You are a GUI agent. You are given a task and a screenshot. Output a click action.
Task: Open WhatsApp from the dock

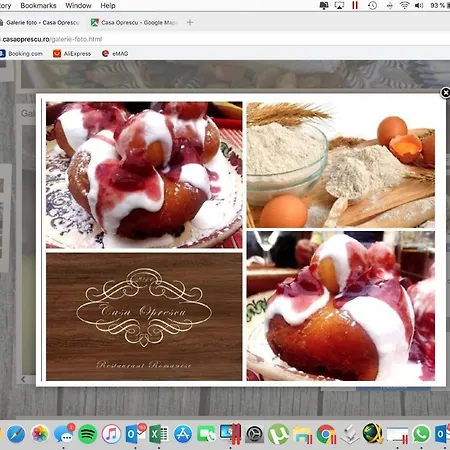(x=421, y=434)
